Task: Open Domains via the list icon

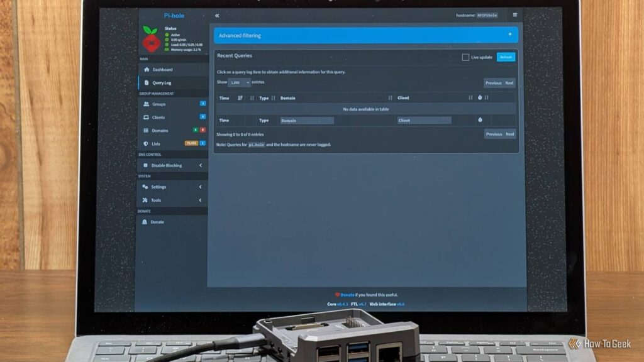Action: (x=146, y=131)
